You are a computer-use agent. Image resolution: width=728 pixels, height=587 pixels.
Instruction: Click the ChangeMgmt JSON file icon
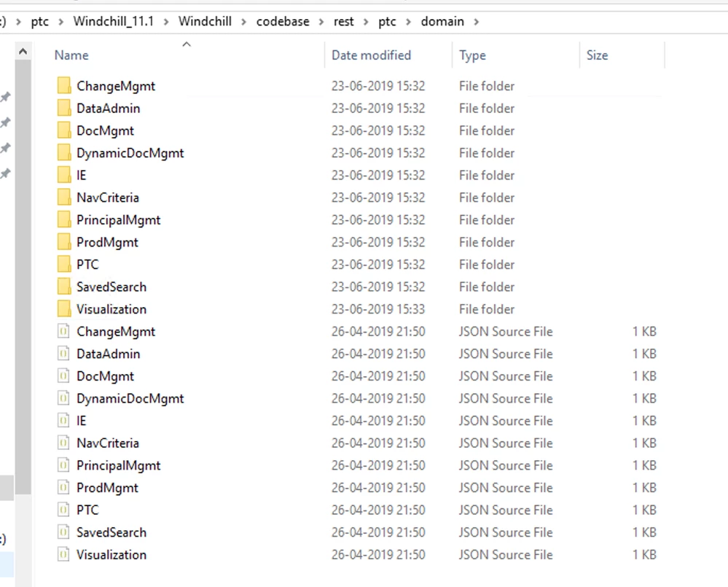pyautogui.click(x=63, y=331)
